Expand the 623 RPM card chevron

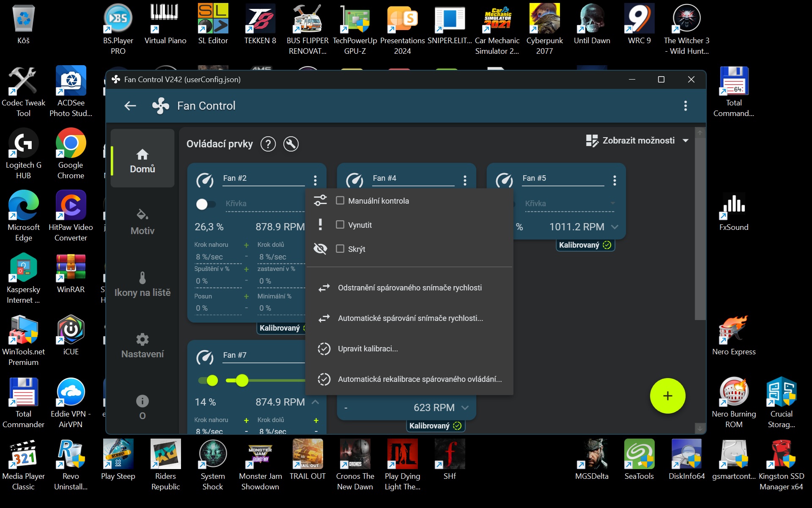pyautogui.click(x=465, y=408)
